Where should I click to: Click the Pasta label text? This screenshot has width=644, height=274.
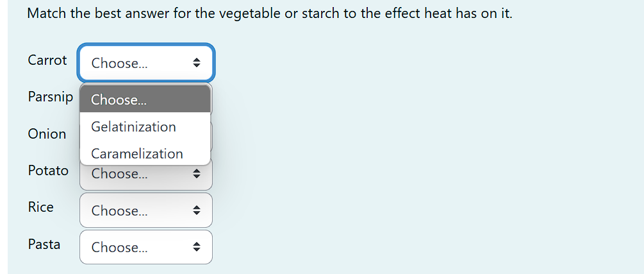coord(44,244)
